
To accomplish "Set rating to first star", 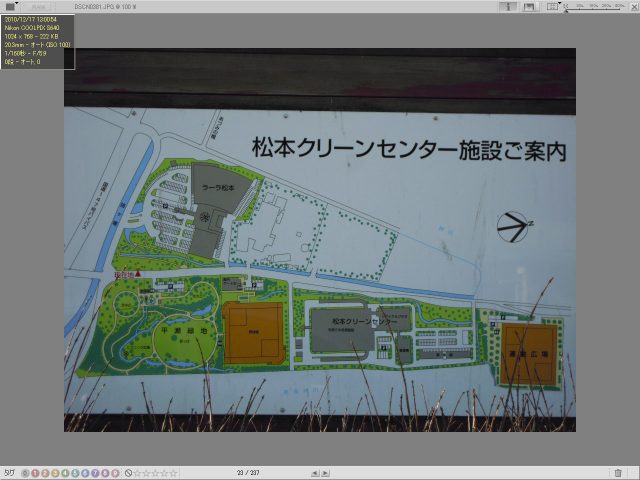I will pos(138,473).
